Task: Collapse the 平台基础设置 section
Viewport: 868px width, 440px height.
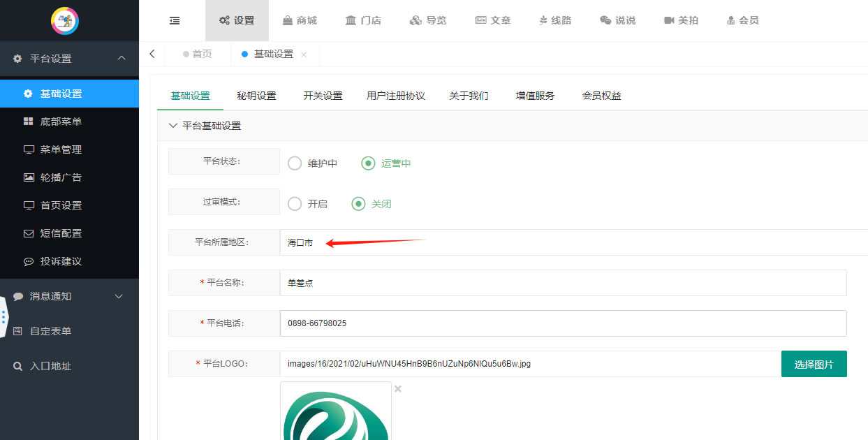Action: tap(173, 126)
